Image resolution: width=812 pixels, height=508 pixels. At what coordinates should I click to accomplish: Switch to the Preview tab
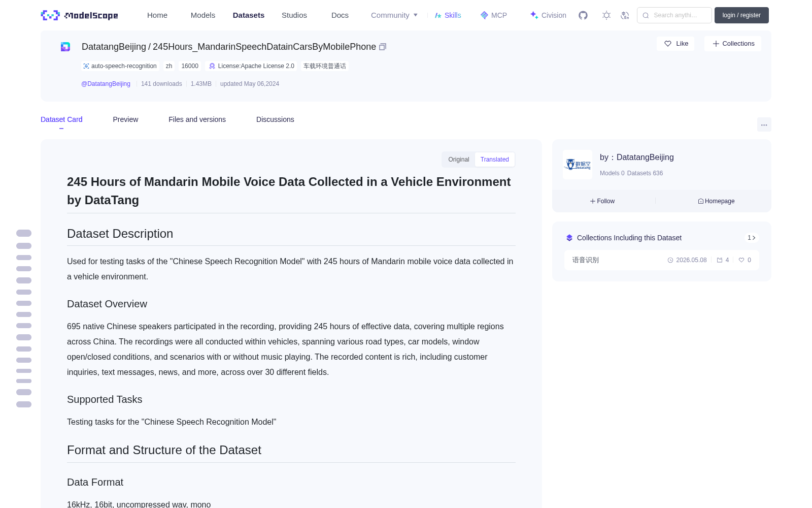click(125, 119)
